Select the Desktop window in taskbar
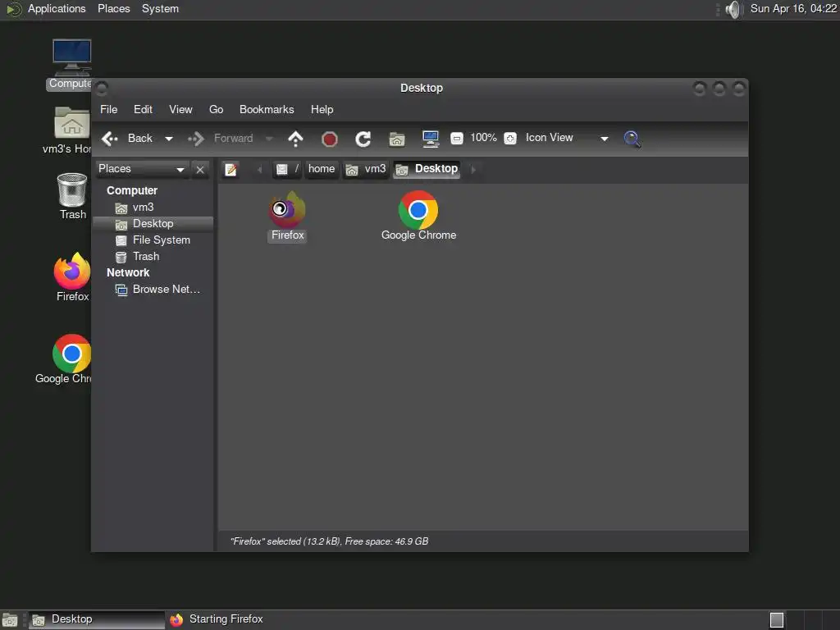840x630 pixels. click(97, 620)
